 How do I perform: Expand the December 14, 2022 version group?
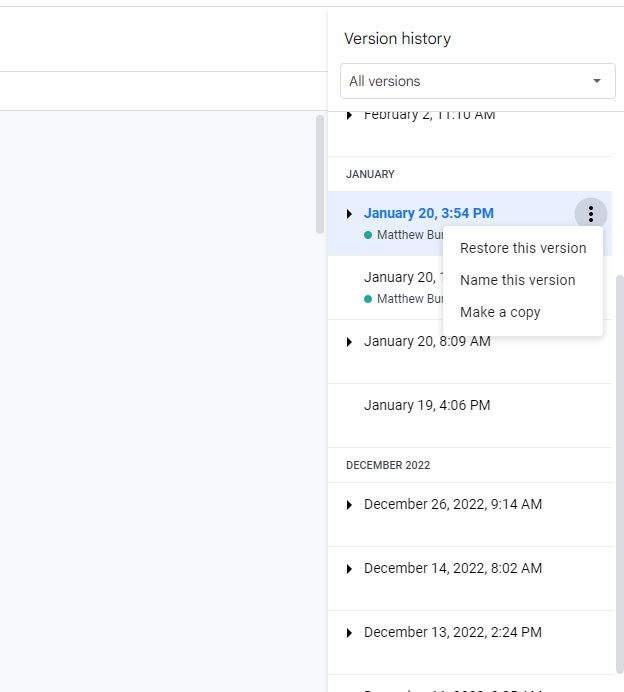[349, 569]
